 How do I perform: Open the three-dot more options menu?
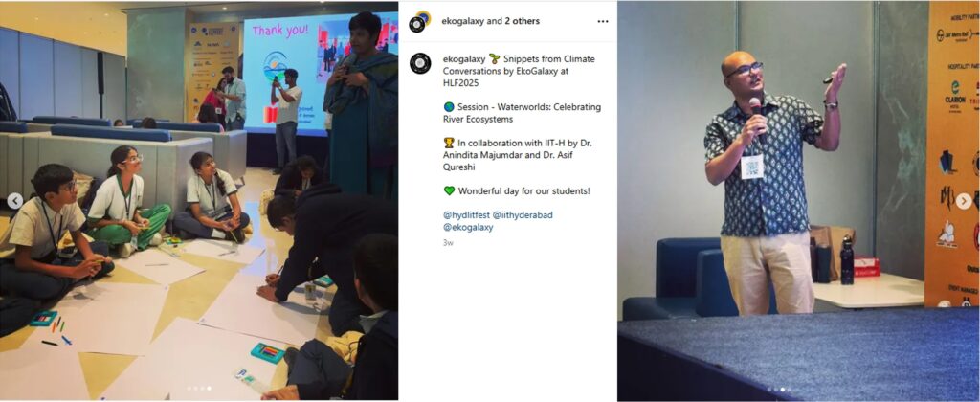pyautogui.click(x=603, y=21)
